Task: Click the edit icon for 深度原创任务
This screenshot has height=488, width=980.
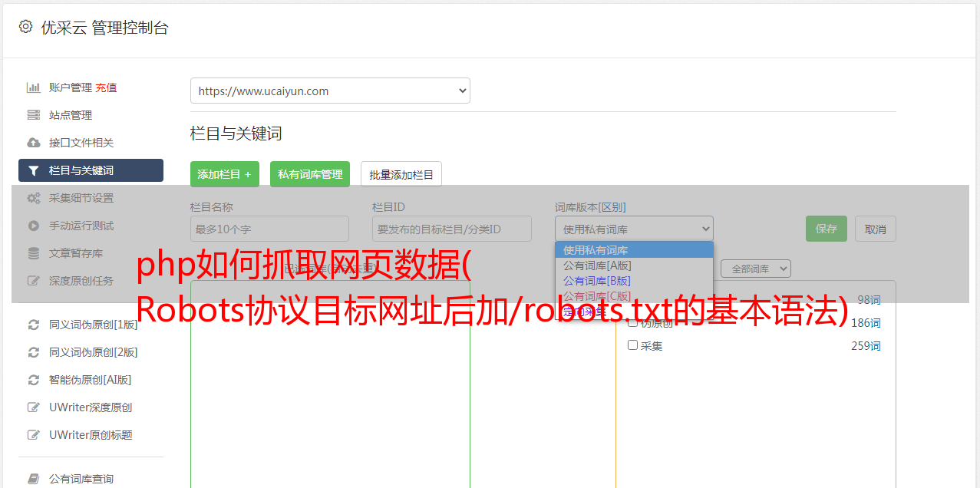Action: (34, 281)
